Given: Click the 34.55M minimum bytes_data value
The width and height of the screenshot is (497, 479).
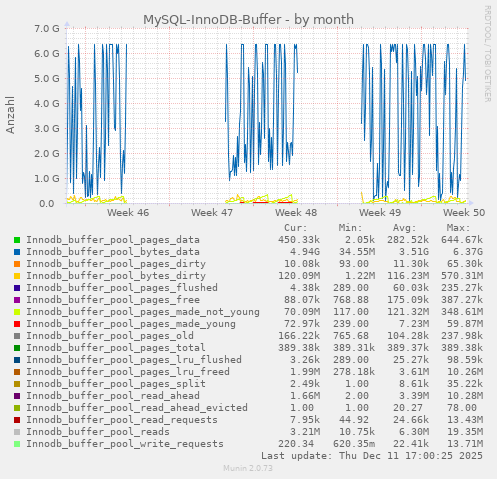Looking at the screenshot, I should (x=357, y=252).
